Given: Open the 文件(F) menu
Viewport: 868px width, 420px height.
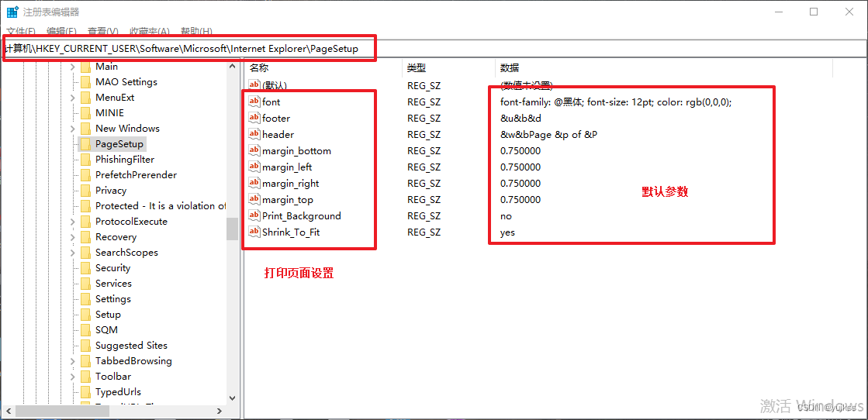Looking at the screenshot, I should (x=20, y=31).
